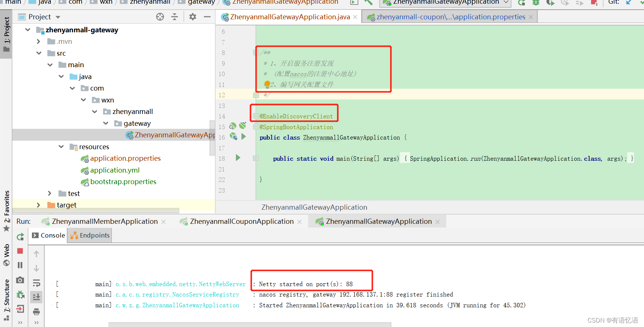The image size is (644, 327).
Task: Collapse the zhenyanmall-gateway root node
Action: (x=28, y=30)
